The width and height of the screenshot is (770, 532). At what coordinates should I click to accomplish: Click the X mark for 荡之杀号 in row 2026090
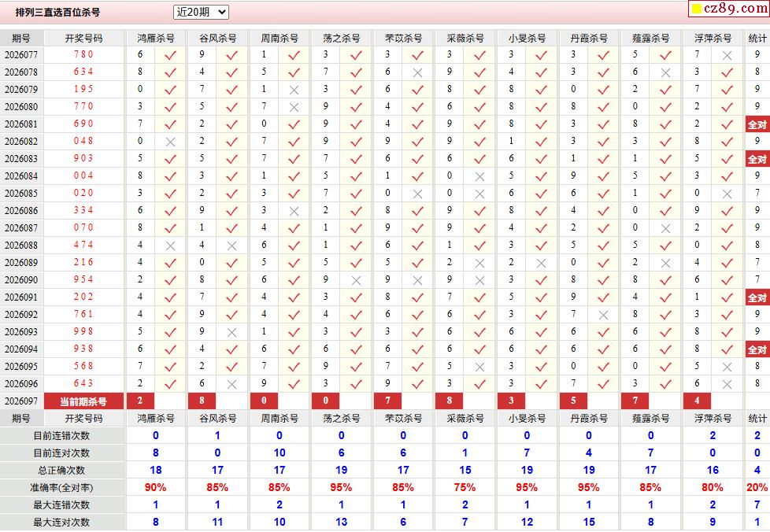point(356,280)
